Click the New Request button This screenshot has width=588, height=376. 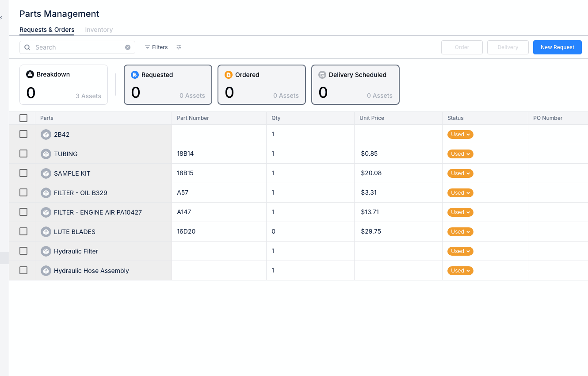(557, 47)
